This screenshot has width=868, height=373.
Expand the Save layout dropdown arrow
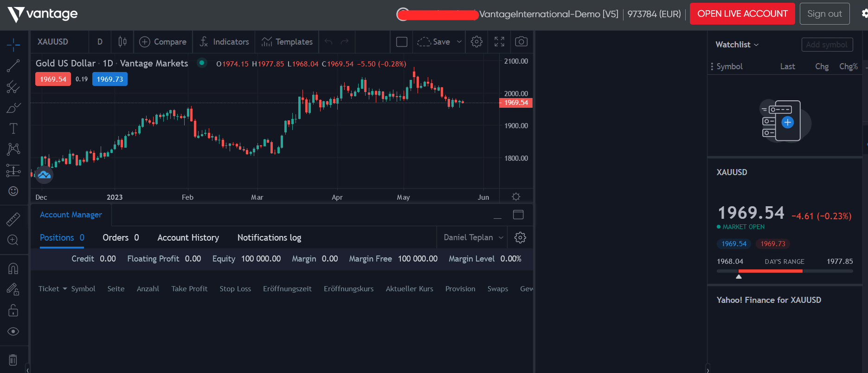point(459,42)
